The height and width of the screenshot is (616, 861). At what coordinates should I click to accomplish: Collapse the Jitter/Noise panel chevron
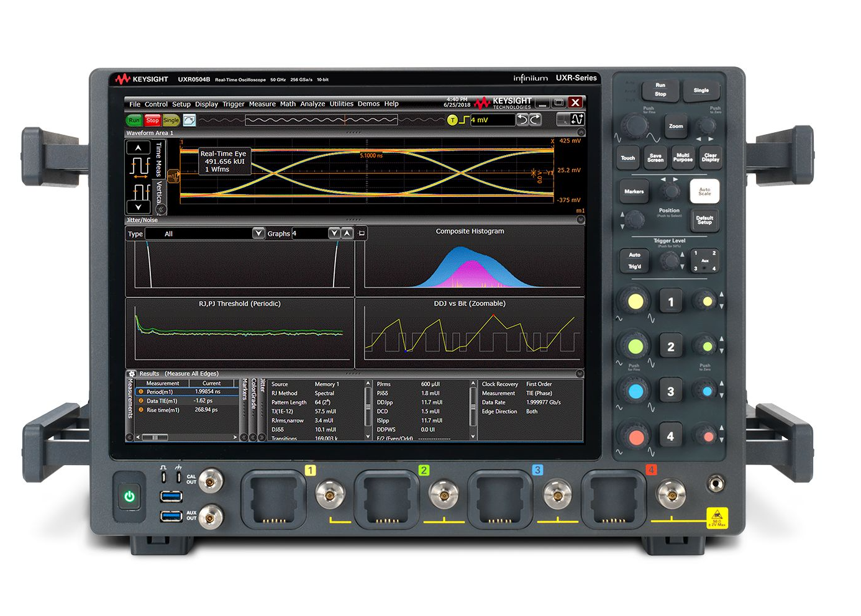[x=580, y=220]
